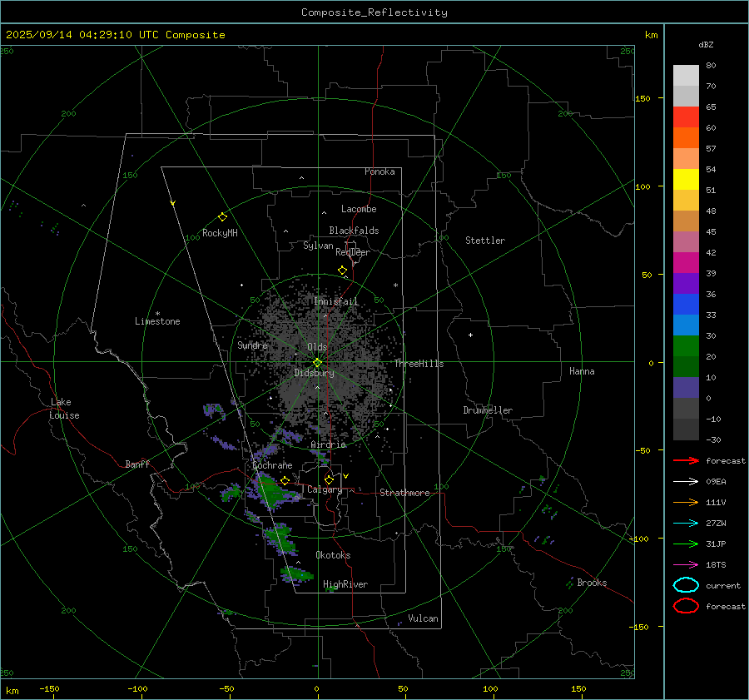Image resolution: width=749 pixels, height=700 pixels.
Task: Click the Cochrane label
Action: coord(272,465)
